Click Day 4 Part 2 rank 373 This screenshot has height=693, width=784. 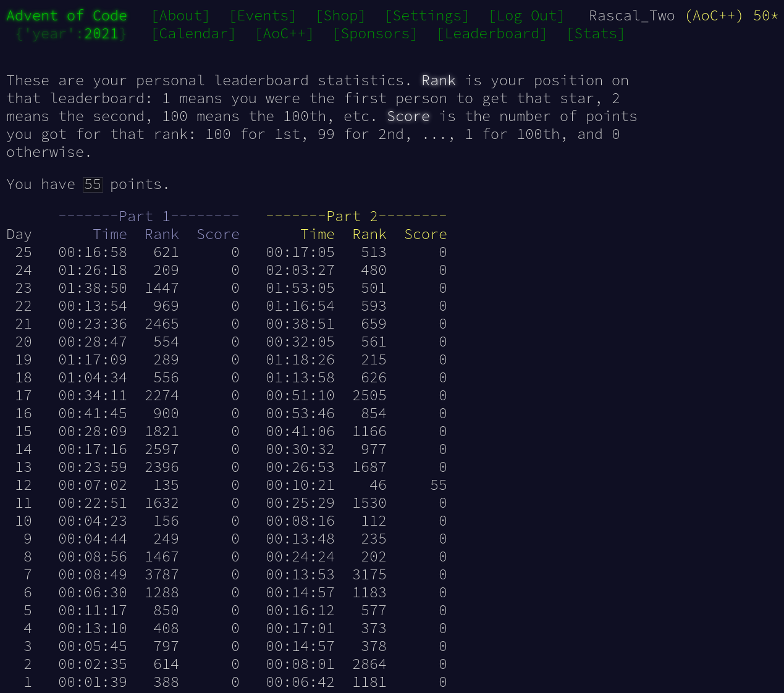click(374, 628)
